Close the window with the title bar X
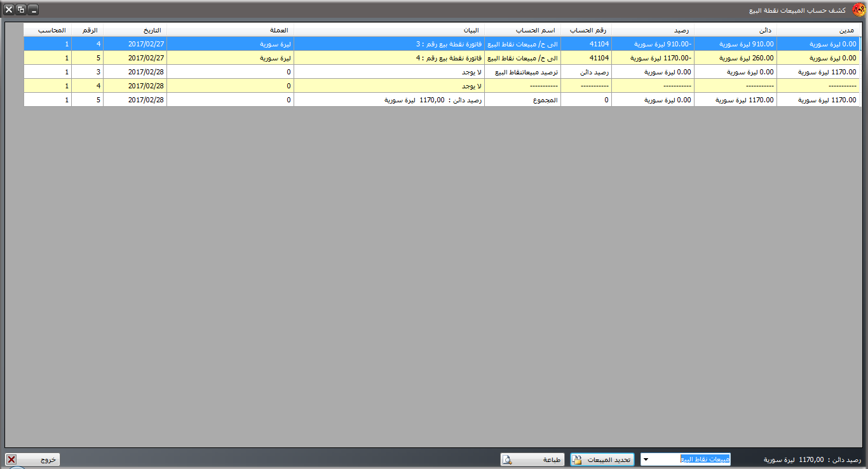Screen dimensions: 868x469 click(9, 10)
